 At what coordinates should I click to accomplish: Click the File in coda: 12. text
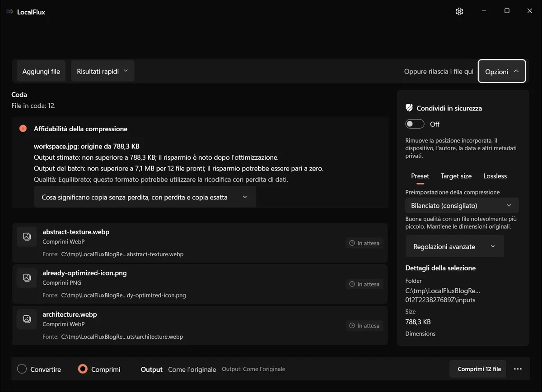(x=33, y=106)
